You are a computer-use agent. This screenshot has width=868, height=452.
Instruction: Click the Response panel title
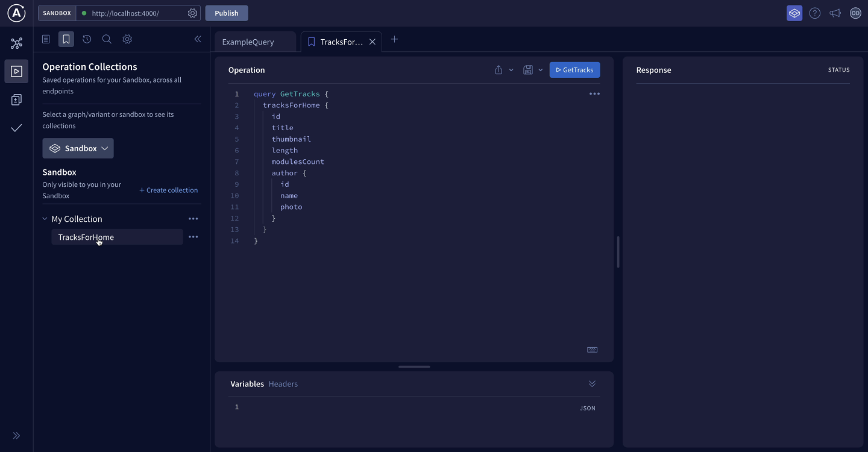[653, 70]
